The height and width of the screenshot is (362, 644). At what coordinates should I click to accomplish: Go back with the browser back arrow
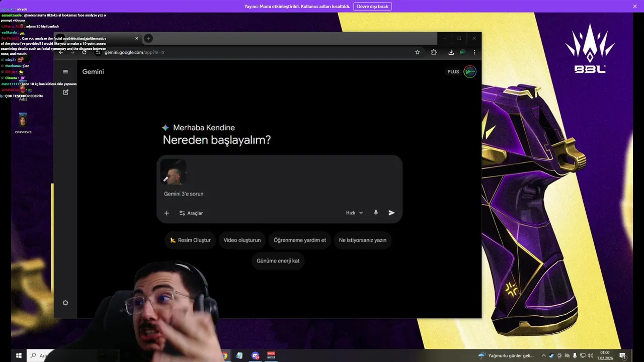click(61, 52)
